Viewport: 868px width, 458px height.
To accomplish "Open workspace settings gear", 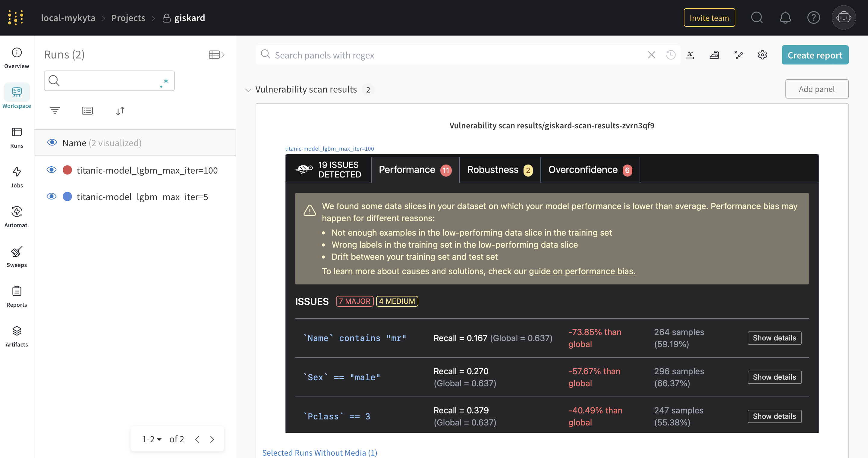I will coord(762,55).
